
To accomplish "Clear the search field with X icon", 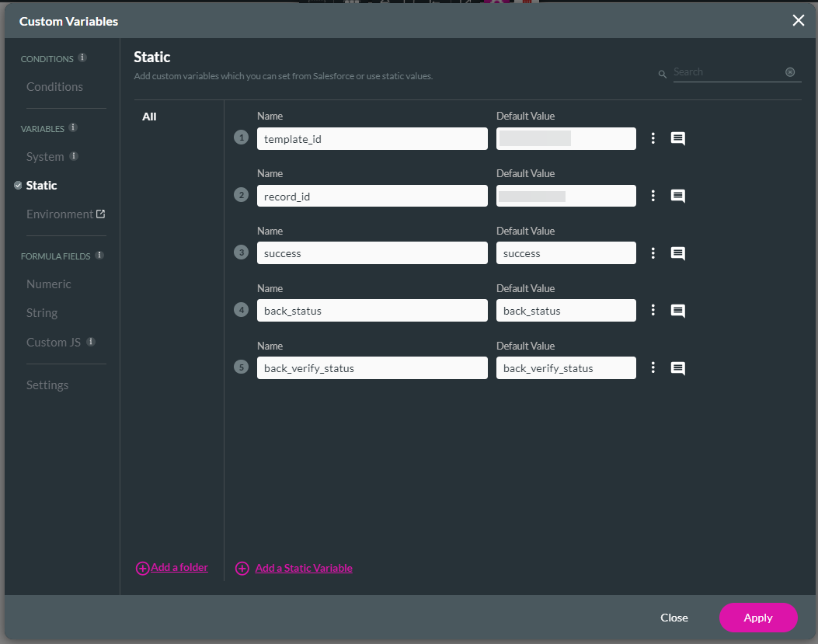I will point(790,72).
